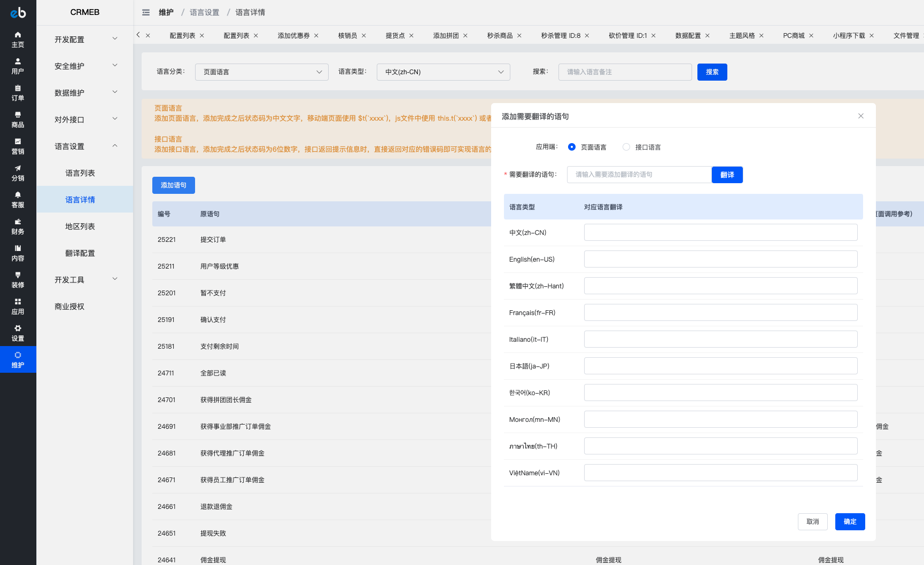924x565 pixels.
Task: Click the 添加语句 button
Action: 174,185
